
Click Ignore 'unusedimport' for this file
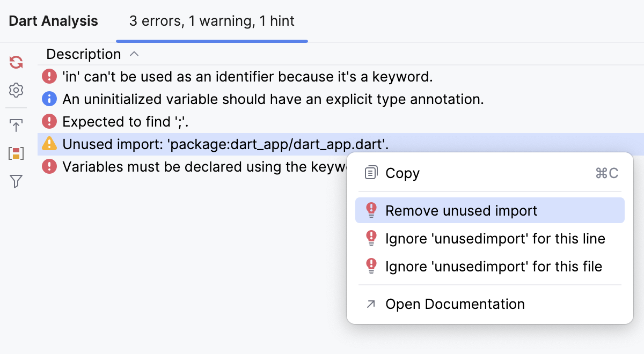494,266
